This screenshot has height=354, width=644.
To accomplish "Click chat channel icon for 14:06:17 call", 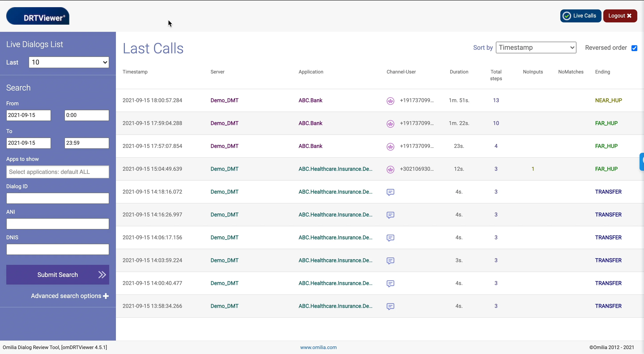I will pos(390,237).
